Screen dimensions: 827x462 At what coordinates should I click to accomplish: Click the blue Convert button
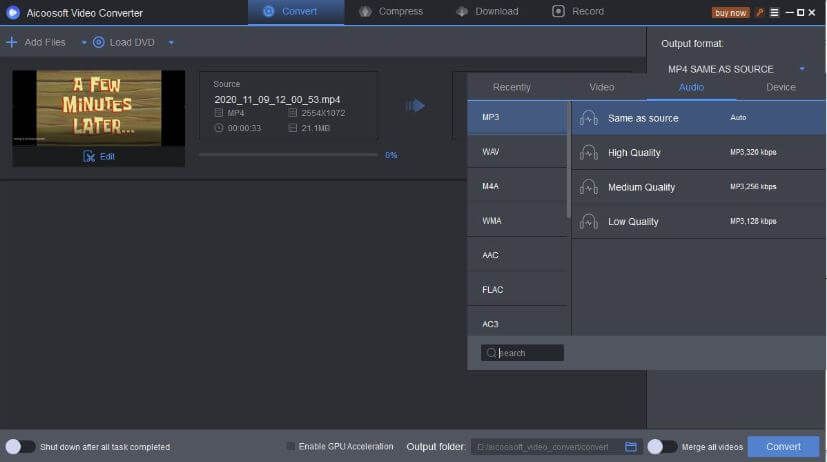[x=783, y=447]
